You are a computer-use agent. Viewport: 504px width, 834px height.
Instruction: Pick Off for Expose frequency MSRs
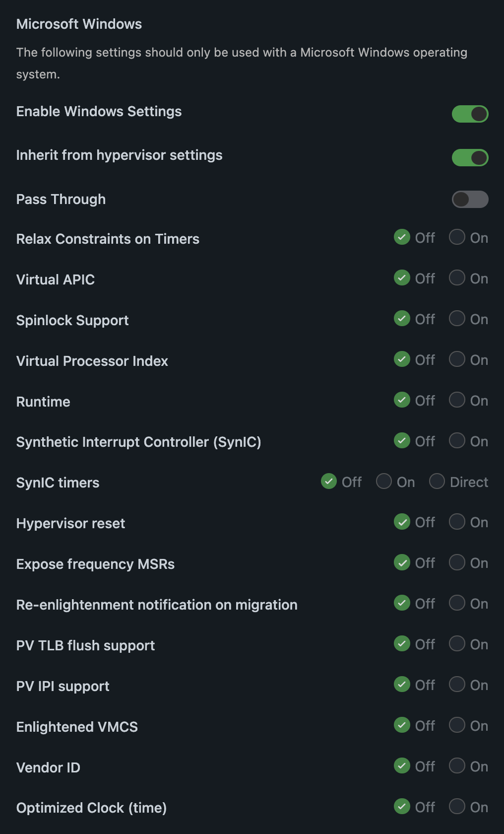[x=402, y=562]
